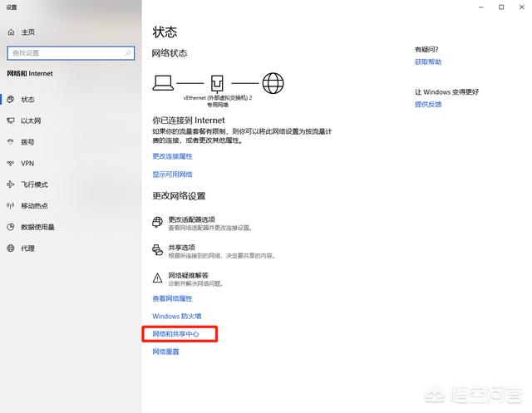Click the vEthernet adapter icon in diagram
The image size is (532, 413).
pos(217,84)
